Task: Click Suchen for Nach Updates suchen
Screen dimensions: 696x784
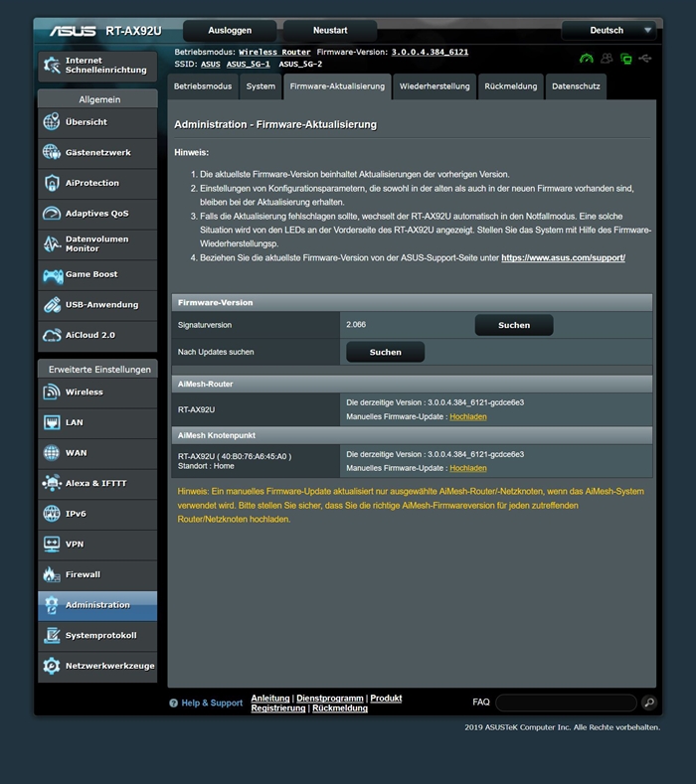Action: [385, 352]
